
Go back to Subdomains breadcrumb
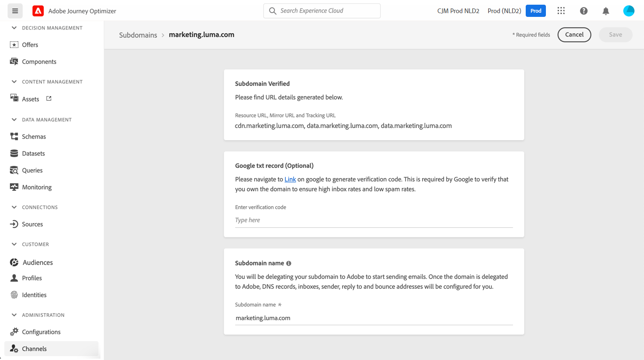pyautogui.click(x=138, y=35)
